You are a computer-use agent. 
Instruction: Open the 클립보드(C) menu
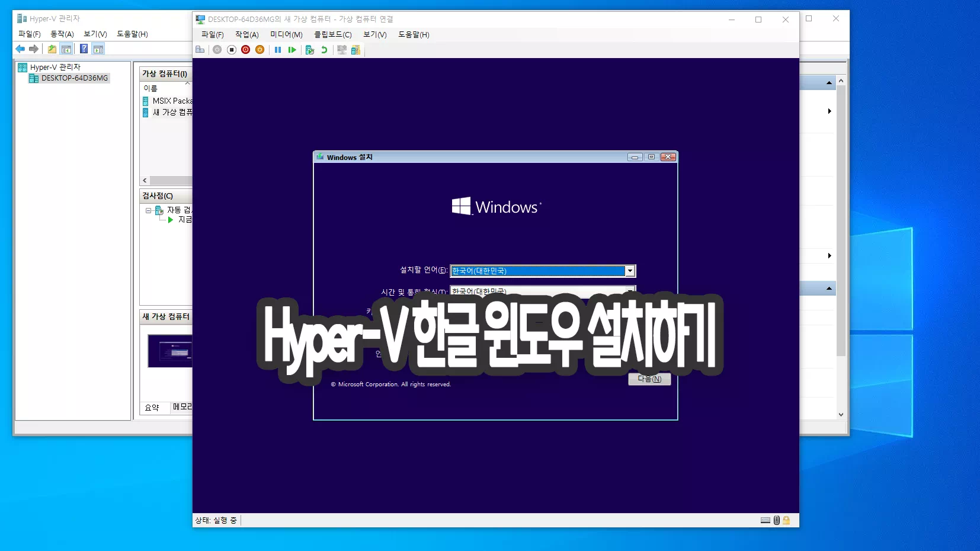pos(332,34)
